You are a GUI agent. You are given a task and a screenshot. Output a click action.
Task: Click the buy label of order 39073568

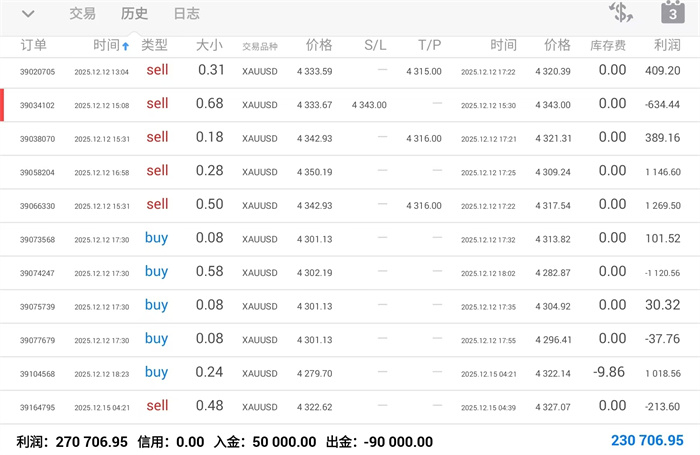156,238
